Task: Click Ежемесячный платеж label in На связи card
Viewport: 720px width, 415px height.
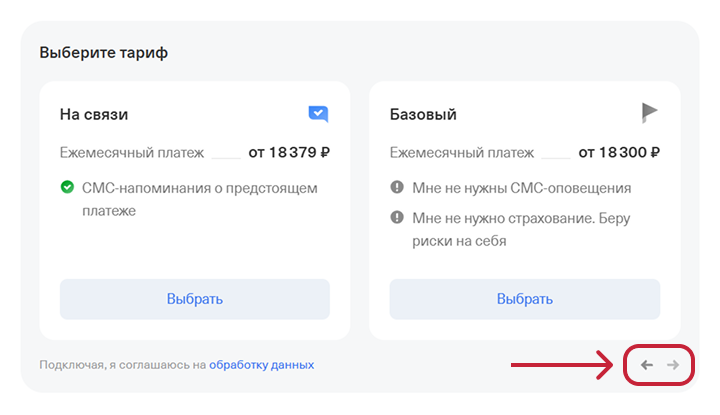Action: coord(132,153)
